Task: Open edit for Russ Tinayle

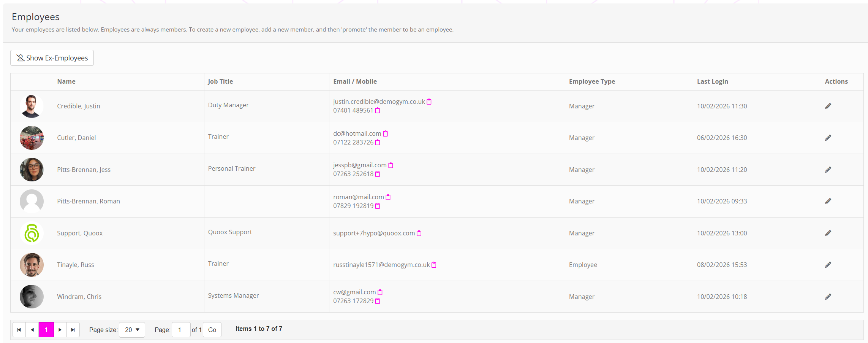Action: point(828,265)
